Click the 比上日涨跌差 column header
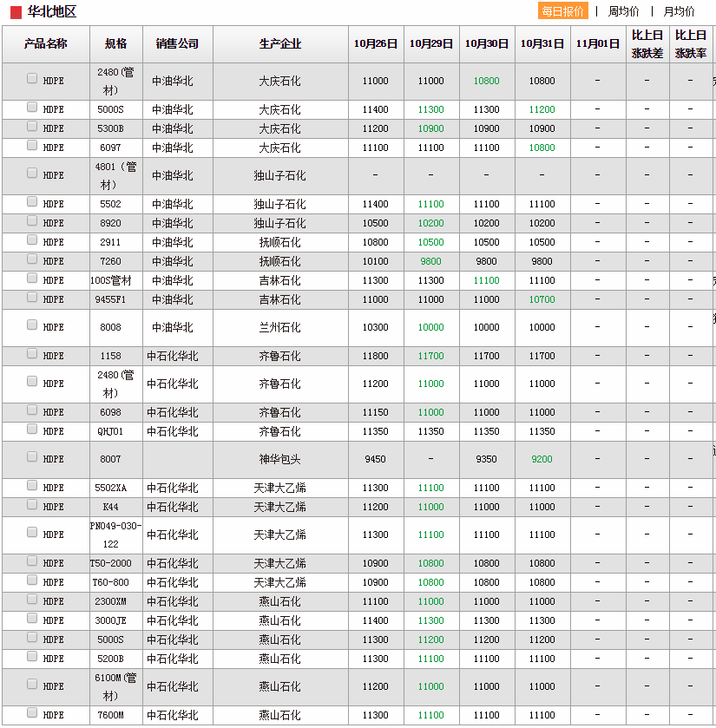This screenshot has width=716, height=728. pos(647,44)
